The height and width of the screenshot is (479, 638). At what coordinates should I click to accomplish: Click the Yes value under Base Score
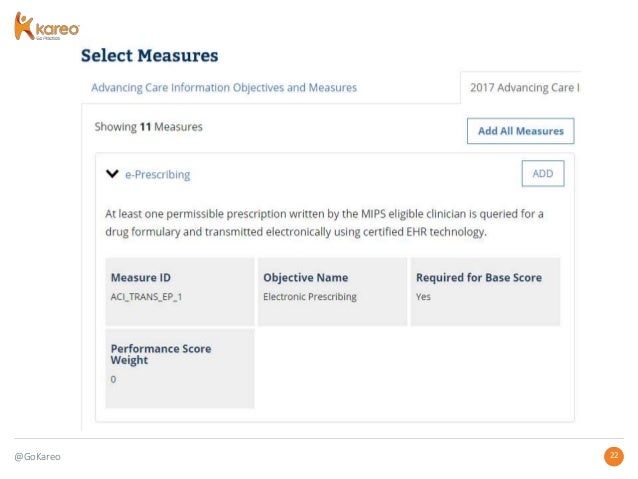click(x=423, y=297)
